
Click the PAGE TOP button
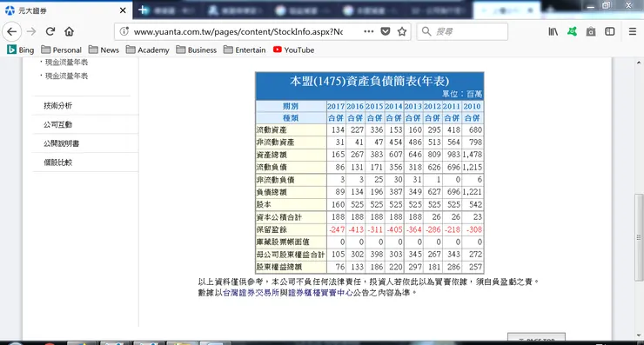[536, 337]
